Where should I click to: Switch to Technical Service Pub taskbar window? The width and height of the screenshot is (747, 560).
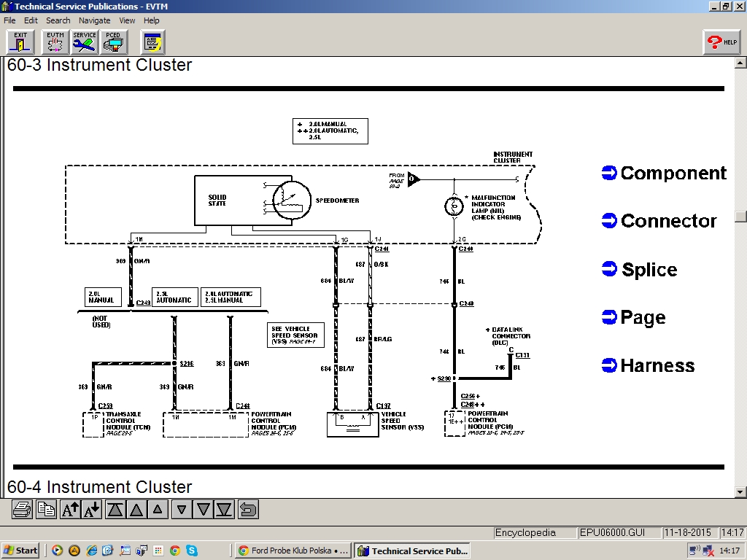412,551
